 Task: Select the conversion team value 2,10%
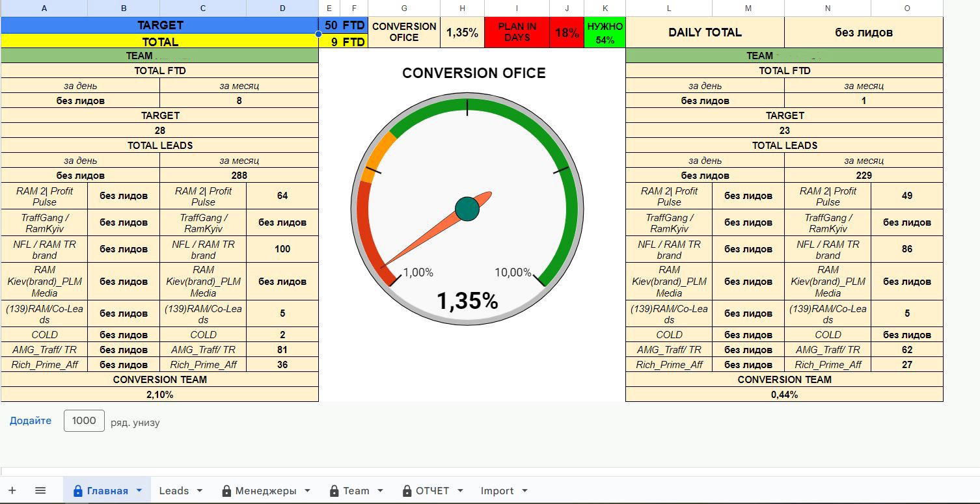pyautogui.click(x=160, y=395)
